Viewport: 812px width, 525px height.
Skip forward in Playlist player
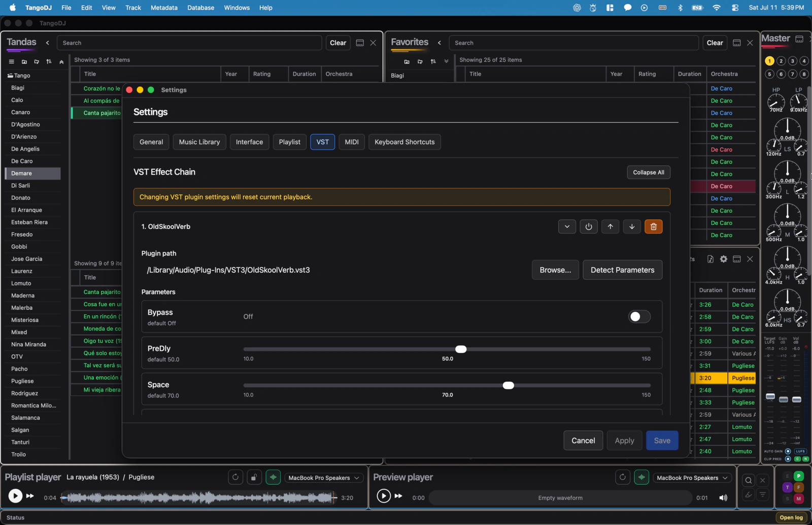30,496
